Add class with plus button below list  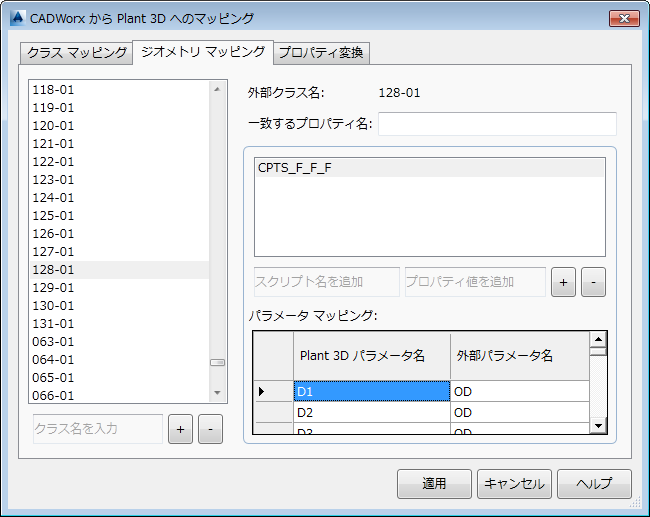pyautogui.click(x=180, y=429)
